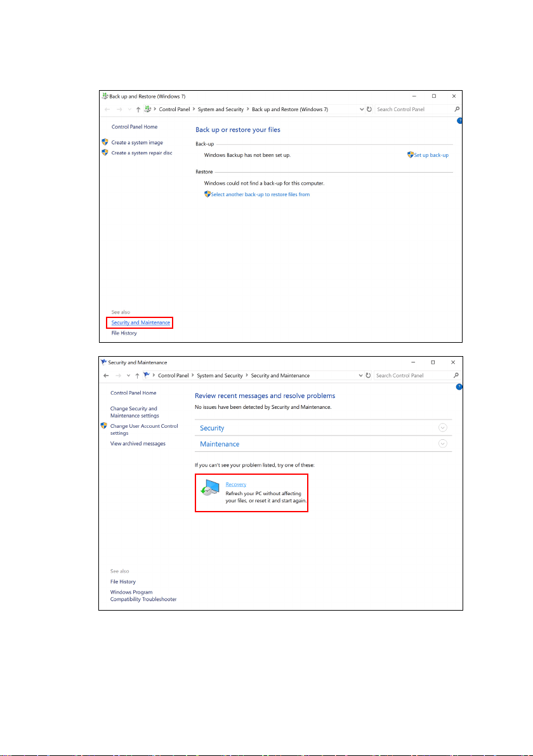Click Create a system image
The height and width of the screenshot is (756, 533).
[x=137, y=143]
